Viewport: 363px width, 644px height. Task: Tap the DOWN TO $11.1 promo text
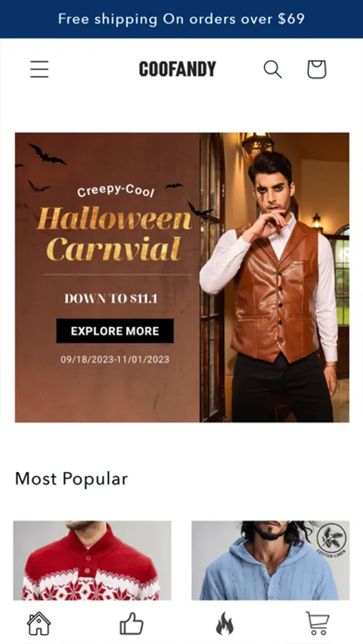[x=111, y=298]
